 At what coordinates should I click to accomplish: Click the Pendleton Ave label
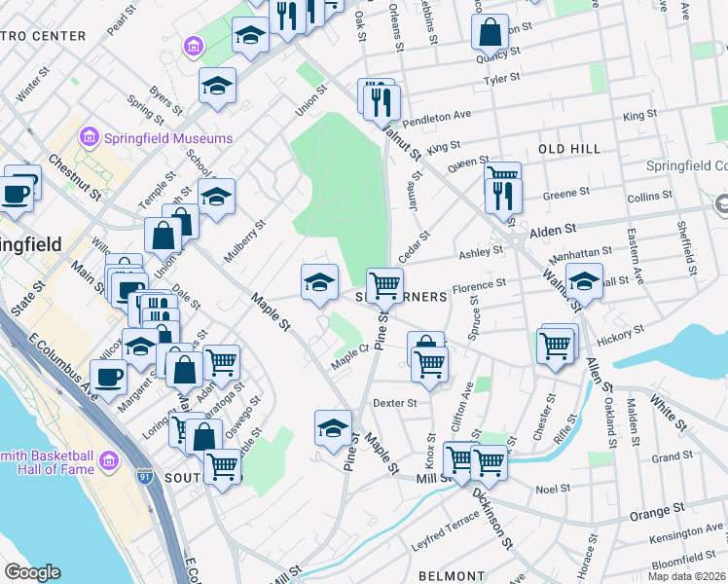(x=437, y=119)
